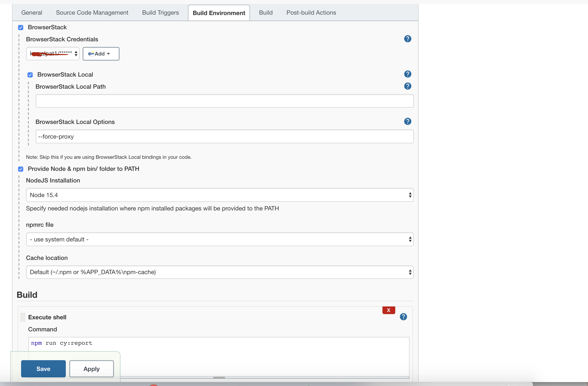
Task: Click the Apply button
Action: click(91, 369)
